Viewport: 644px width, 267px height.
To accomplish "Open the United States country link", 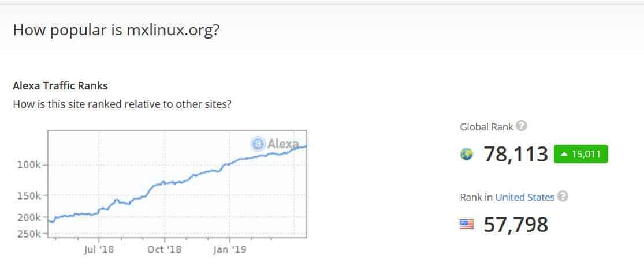I will coord(525,197).
